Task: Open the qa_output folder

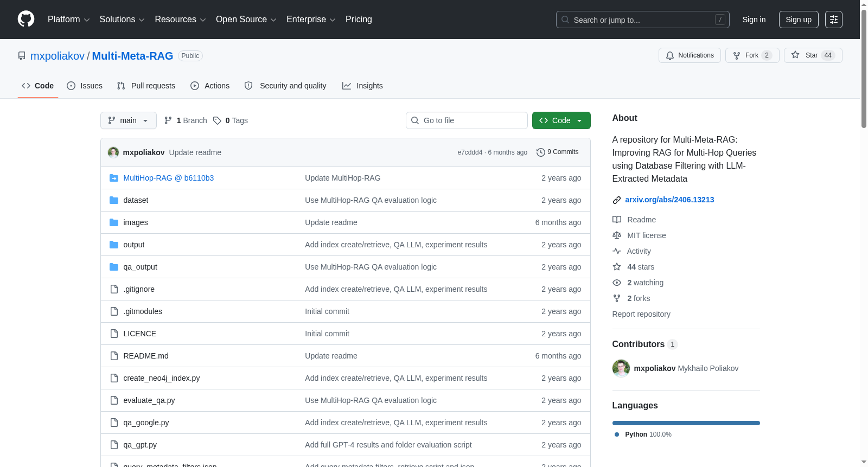Action: [141, 267]
